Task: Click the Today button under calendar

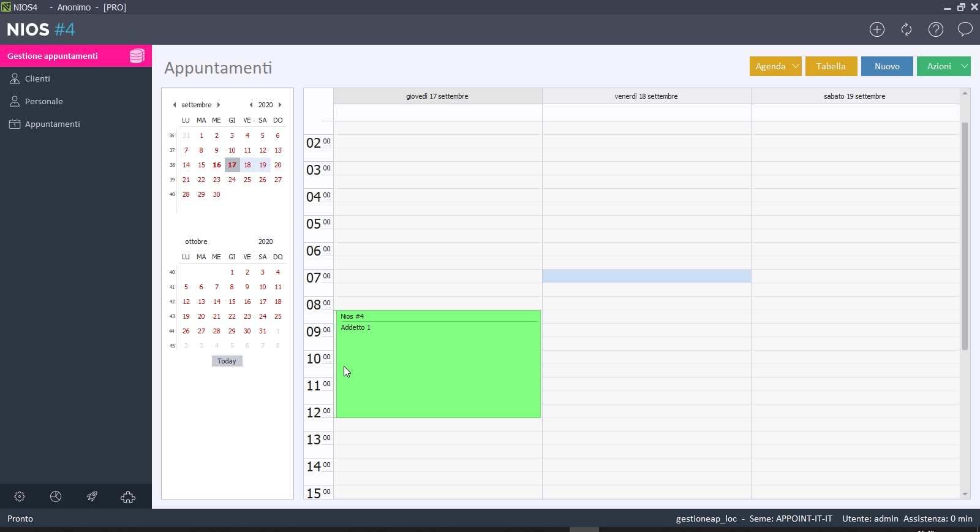Action: click(x=227, y=361)
